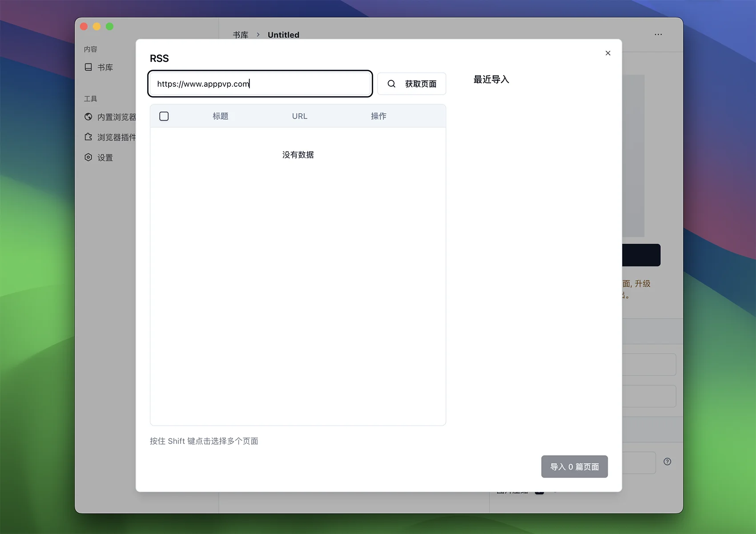Click the question mark help icon
Viewport: 756px width, 534px height.
point(667,462)
